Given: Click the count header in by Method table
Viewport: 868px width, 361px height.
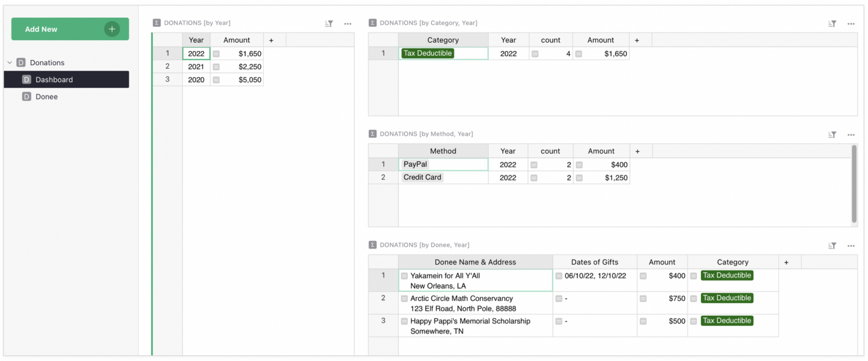Looking at the screenshot, I should click(x=550, y=151).
